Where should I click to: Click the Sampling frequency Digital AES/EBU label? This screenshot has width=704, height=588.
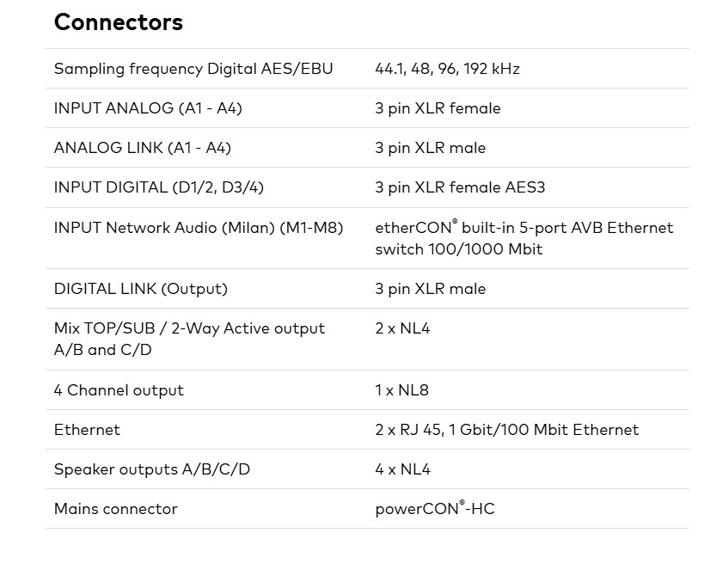[x=193, y=69]
